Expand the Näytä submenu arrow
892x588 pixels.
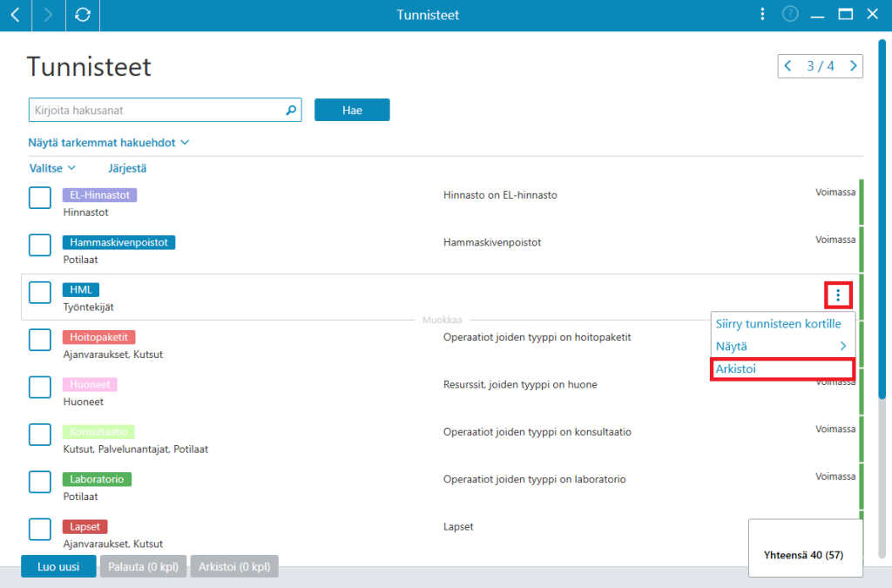pos(843,346)
